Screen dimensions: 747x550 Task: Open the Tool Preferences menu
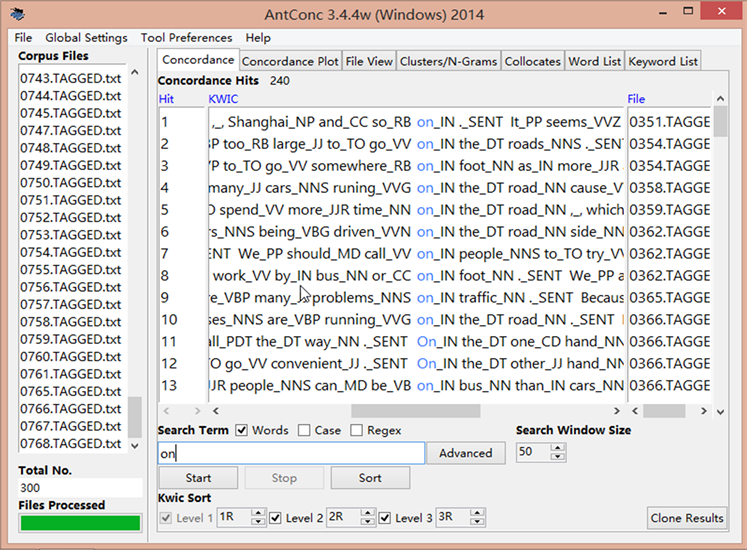186,38
